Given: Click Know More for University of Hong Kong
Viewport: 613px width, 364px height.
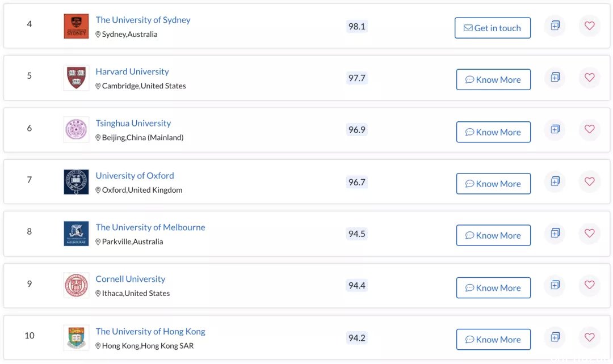Looking at the screenshot, I should 493,340.
